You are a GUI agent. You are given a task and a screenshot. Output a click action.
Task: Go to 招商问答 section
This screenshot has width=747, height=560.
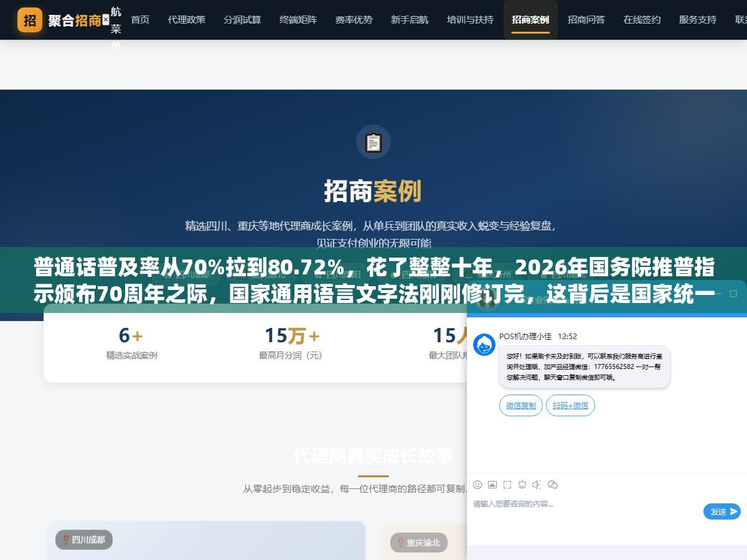pos(586,20)
